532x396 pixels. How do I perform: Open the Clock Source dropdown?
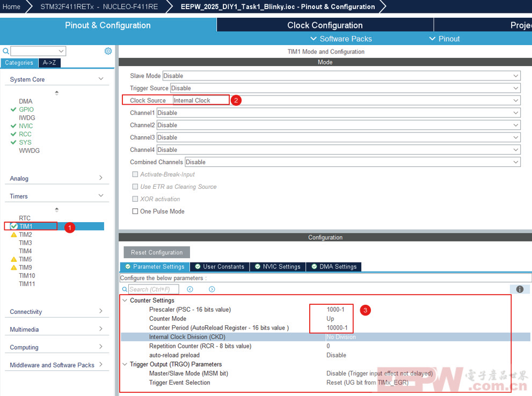(346, 100)
